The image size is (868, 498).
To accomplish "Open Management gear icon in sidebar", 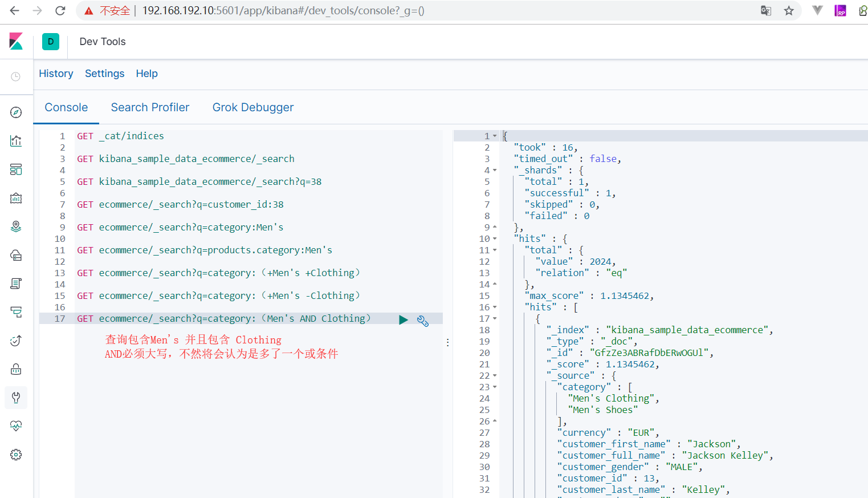I will pos(16,455).
